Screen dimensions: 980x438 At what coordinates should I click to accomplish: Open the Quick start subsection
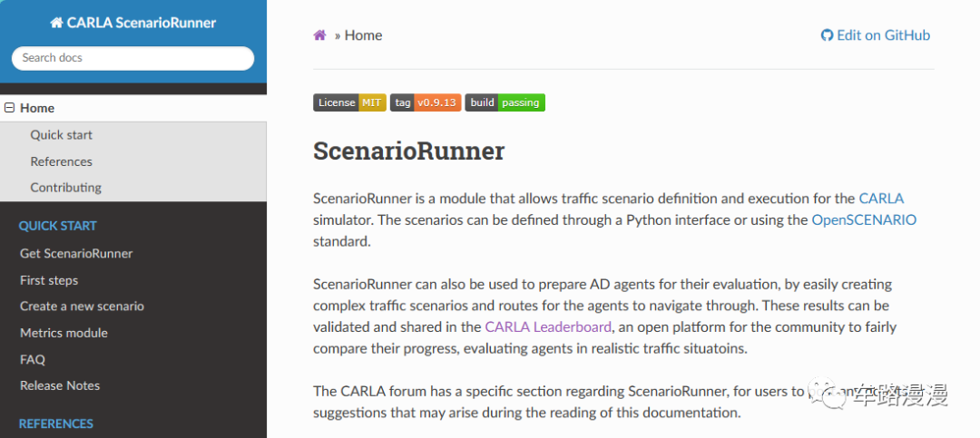(62, 135)
